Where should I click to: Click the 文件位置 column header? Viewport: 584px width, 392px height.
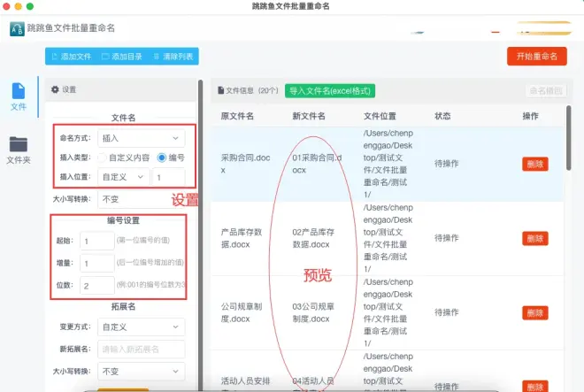tap(380, 116)
